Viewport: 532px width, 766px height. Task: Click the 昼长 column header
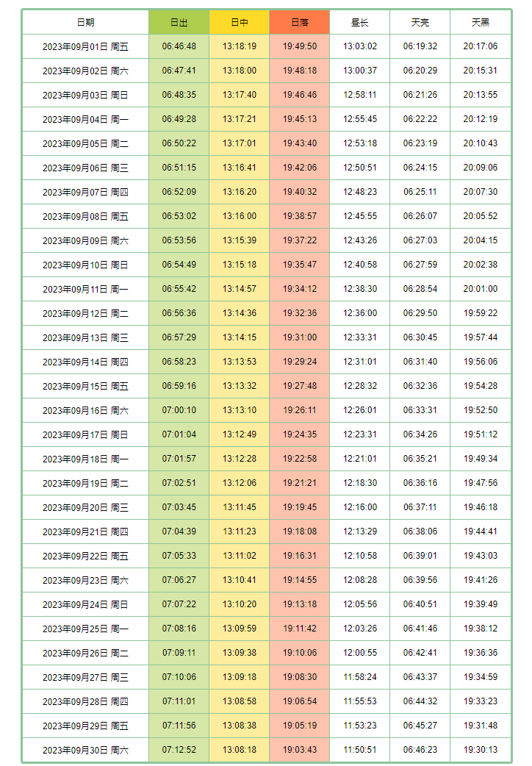(360, 23)
